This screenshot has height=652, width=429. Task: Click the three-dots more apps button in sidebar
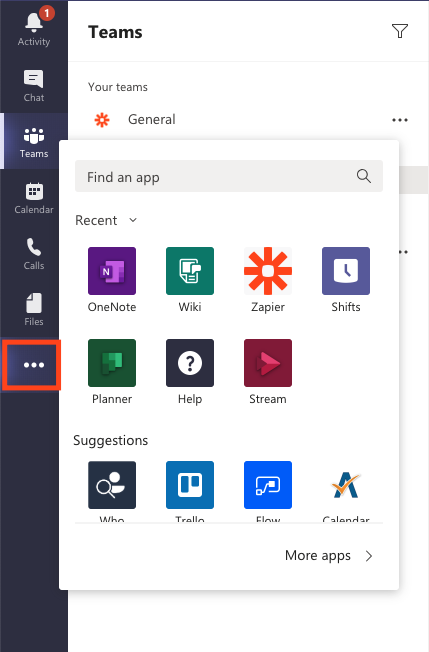(34, 365)
